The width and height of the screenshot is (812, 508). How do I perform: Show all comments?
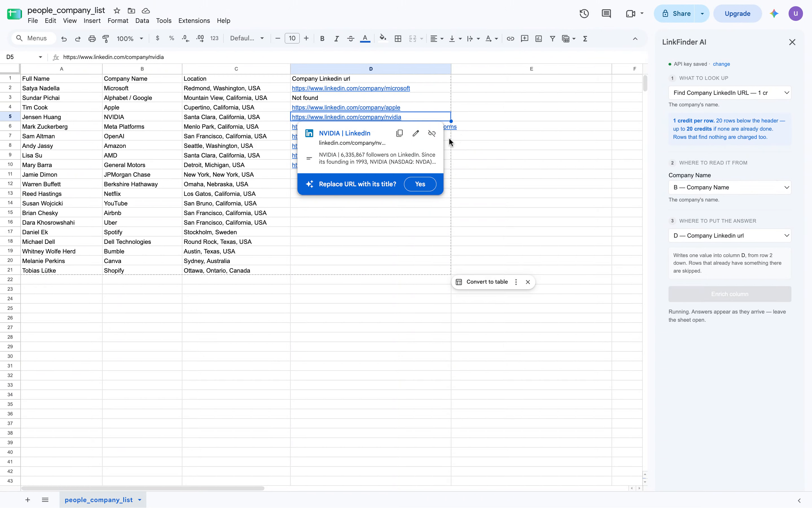[606, 14]
